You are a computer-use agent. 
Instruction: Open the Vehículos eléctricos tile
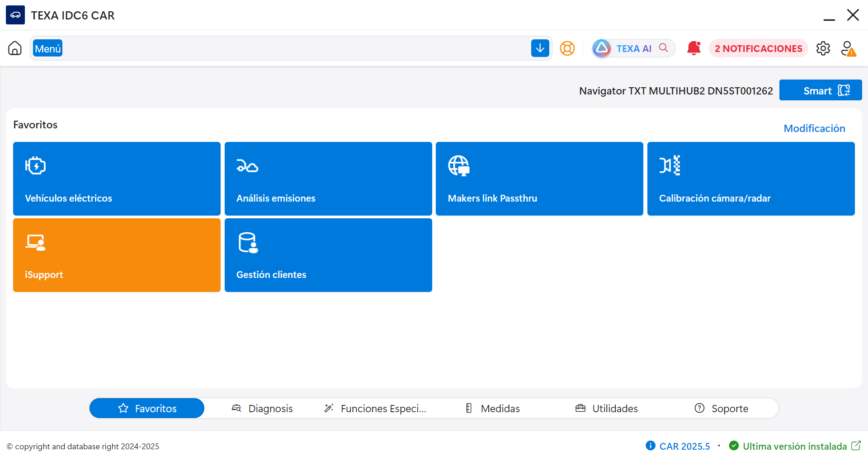(117, 179)
